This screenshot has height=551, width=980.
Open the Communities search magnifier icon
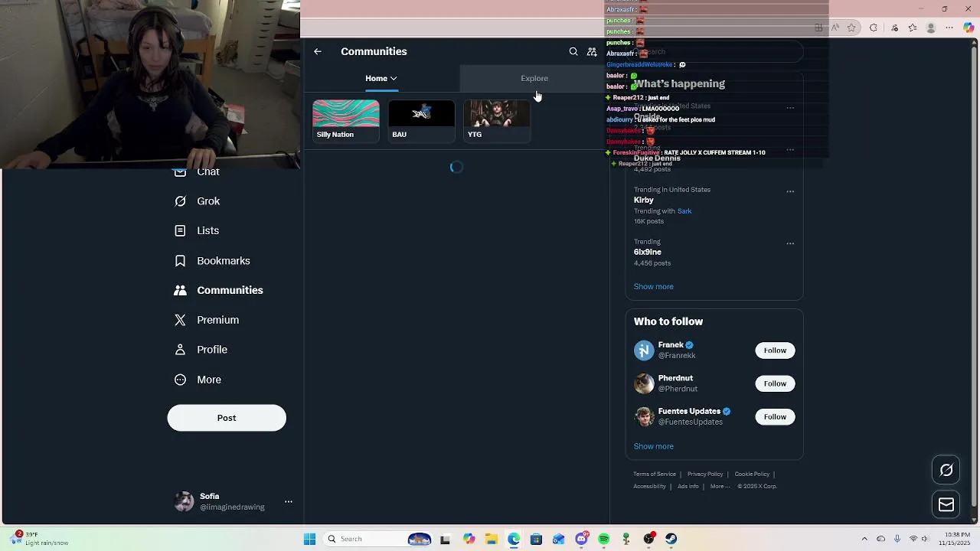573,52
